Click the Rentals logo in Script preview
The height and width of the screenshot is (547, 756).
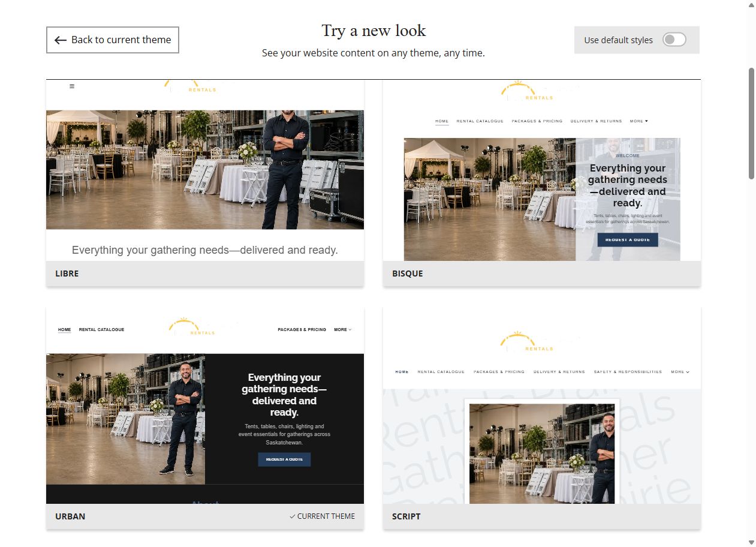point(527,341)
